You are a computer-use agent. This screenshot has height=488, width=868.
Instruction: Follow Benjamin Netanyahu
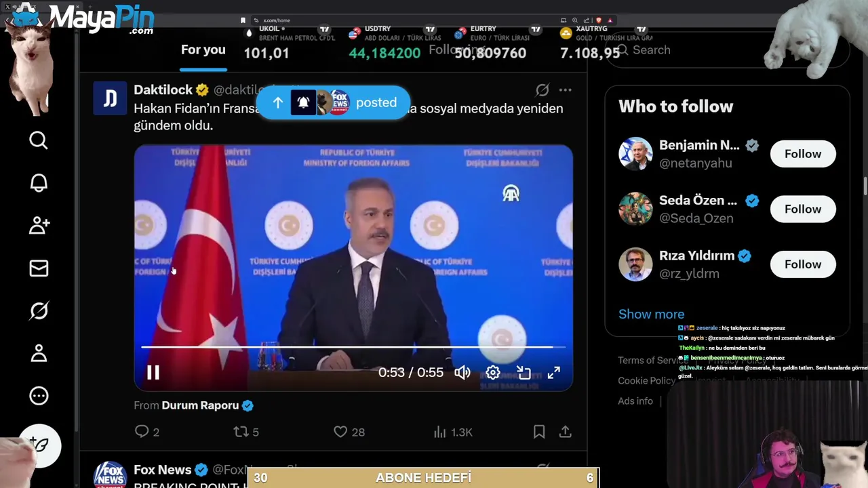point(803,154)
